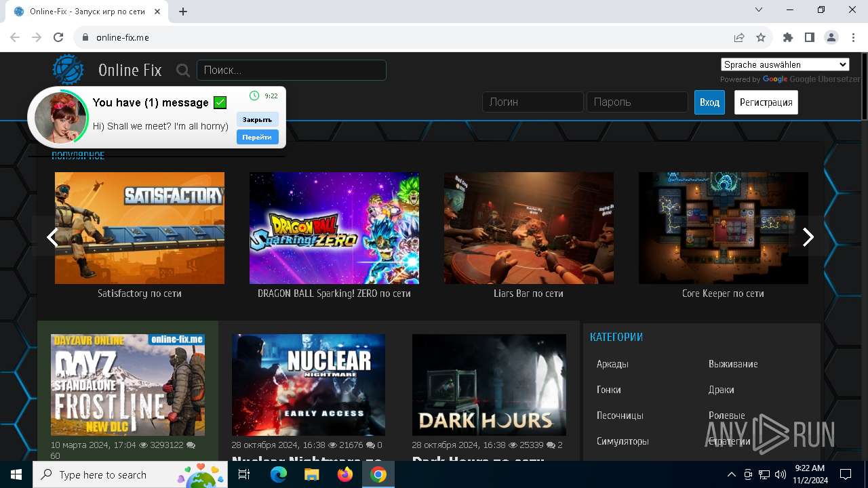Open the Liars Bar по сети link
Viewport: 868px width, 488px height.
(x=529, y=293)
